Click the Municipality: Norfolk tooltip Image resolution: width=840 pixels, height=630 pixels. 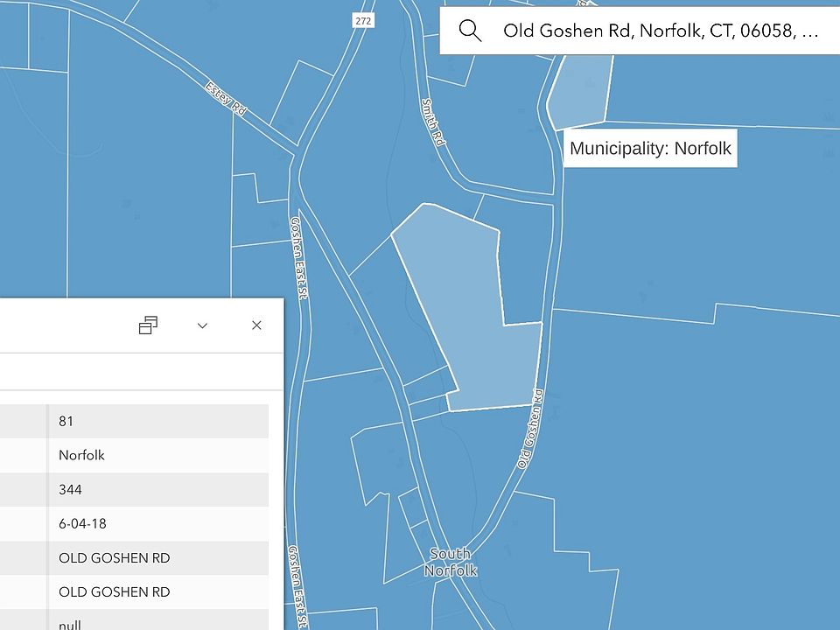pyautogui.click(x=650, y=149)
